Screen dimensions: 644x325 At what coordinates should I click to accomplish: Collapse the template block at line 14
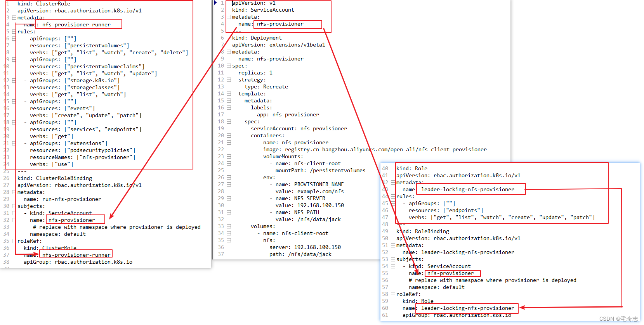click(229, 93)
